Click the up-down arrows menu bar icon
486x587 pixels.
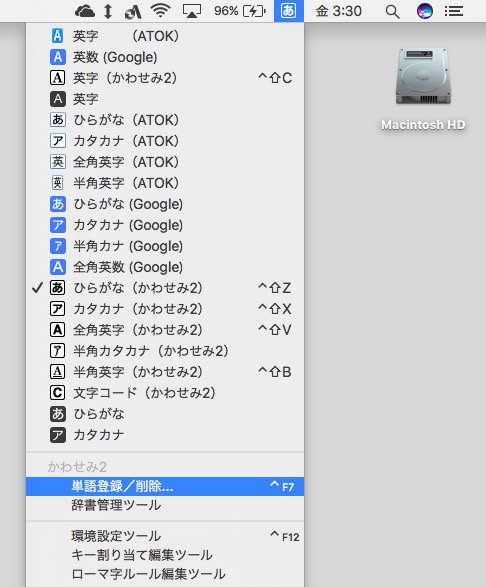(x=108, y=11)
